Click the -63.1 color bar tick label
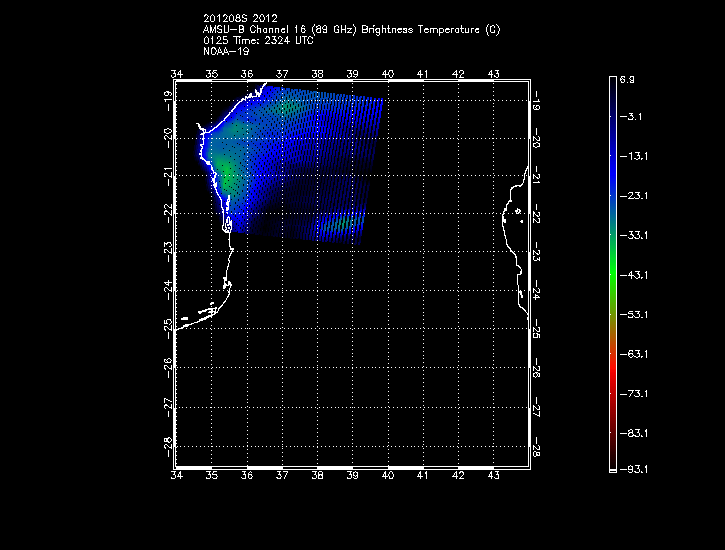 pos(633,353)
